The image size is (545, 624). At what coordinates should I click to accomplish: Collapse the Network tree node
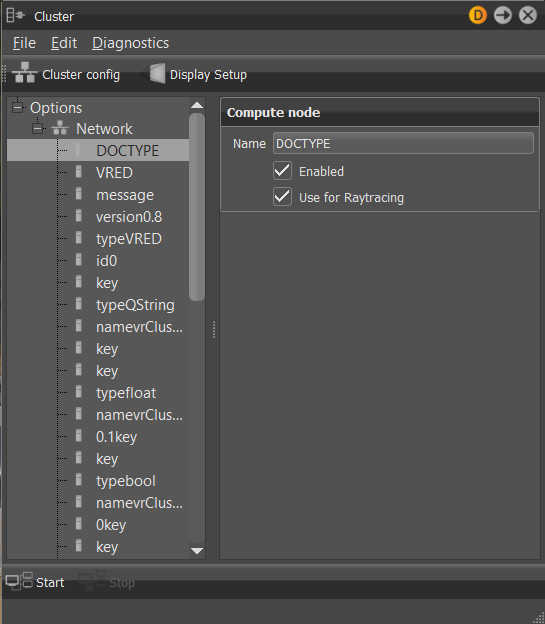pos(37,129)
